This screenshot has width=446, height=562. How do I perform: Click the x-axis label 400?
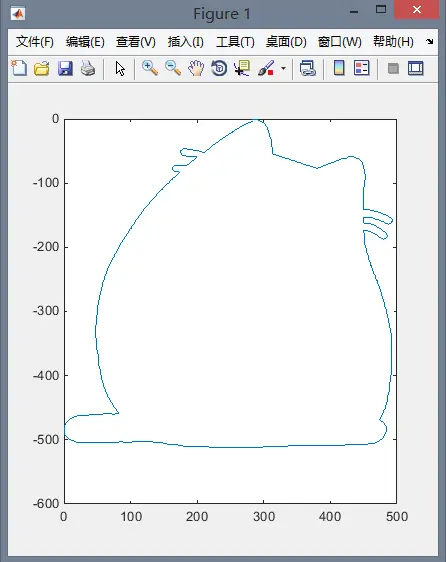[x=330, y=517]
